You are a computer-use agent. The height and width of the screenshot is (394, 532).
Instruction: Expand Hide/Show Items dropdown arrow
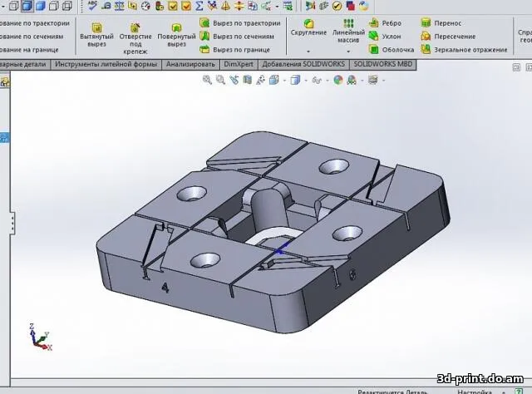pos(328,81)
